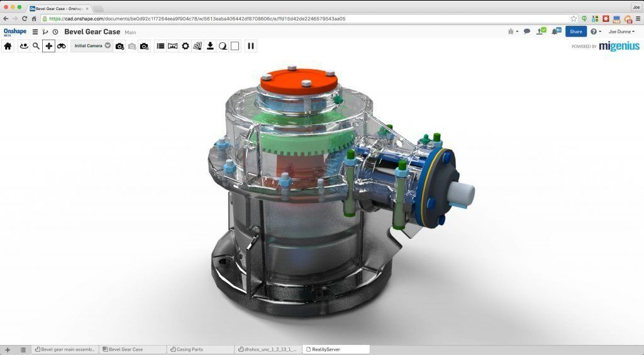Click the browser address bar URL

tap(197, 18)
